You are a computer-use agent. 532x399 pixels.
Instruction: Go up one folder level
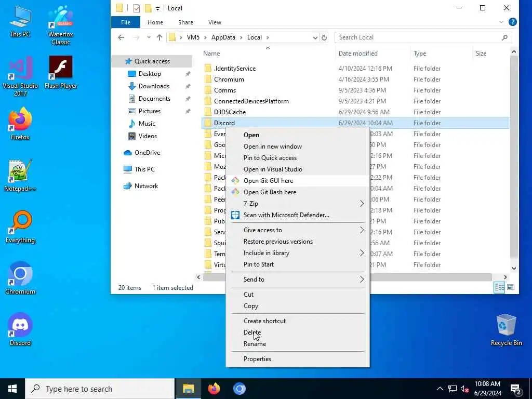[x=159, y=37]
